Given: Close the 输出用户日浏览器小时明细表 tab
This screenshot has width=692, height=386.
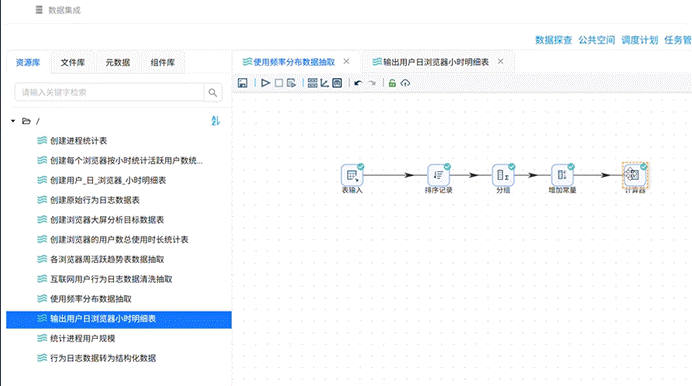Looking at the screenshot, I should click(500, 61).
